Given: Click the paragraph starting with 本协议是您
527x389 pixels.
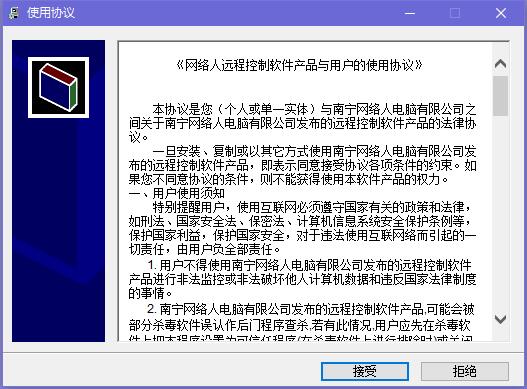Looking at the screenshot, I should [x=302, y=123].
